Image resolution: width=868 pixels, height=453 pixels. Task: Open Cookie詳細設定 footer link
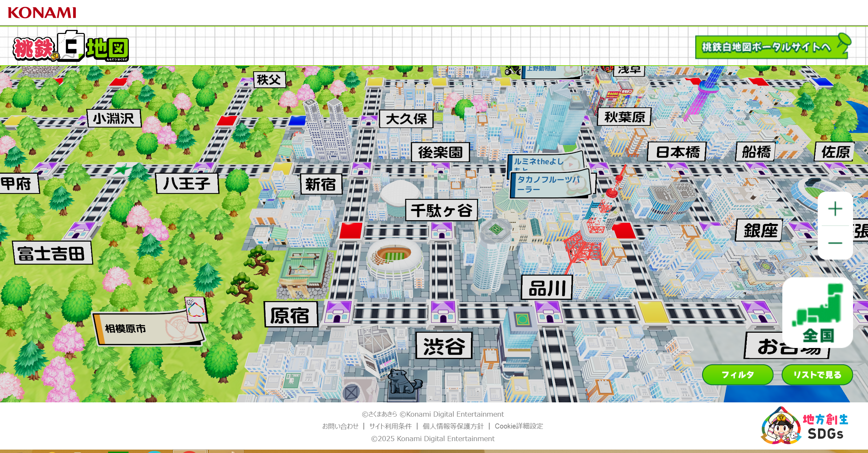click(519, 426)
